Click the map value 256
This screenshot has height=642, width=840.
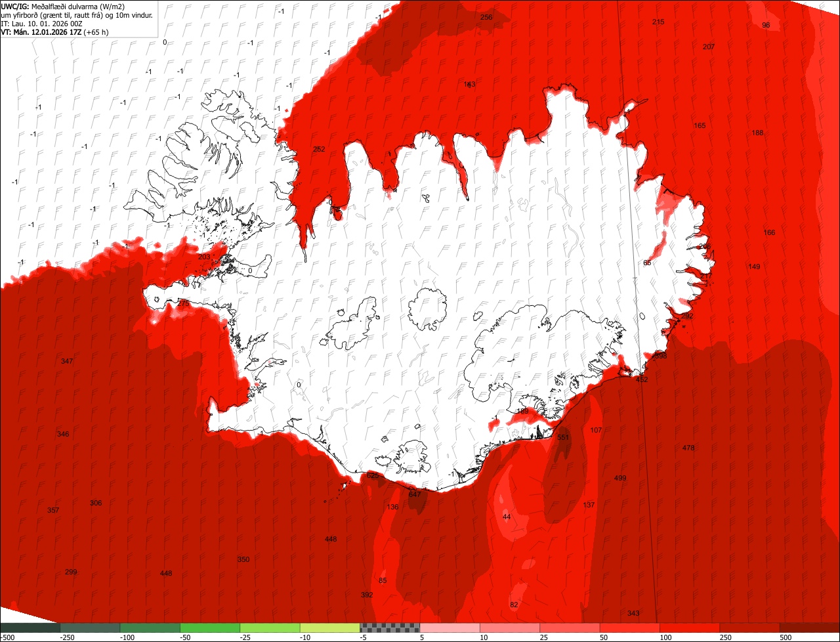click(x=486, y=17)
